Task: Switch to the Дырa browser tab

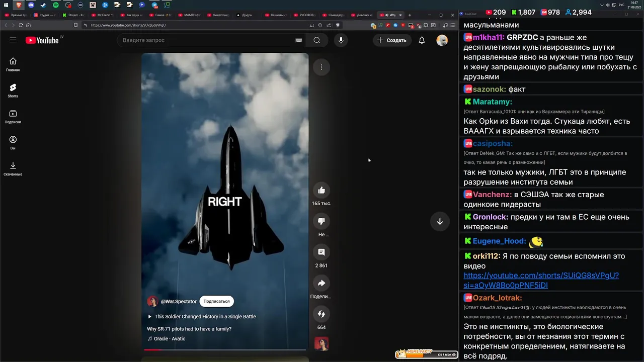Action: click(x=248, y=15)
